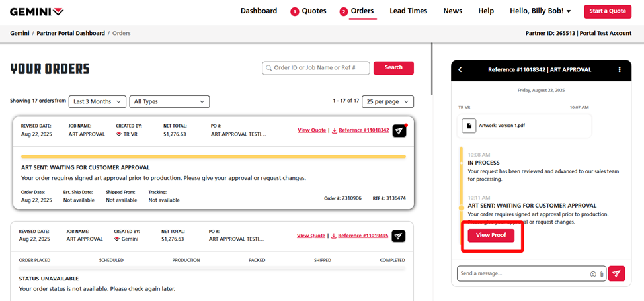
Task: Click the Start a Quote button
Action: click(607, 11)
